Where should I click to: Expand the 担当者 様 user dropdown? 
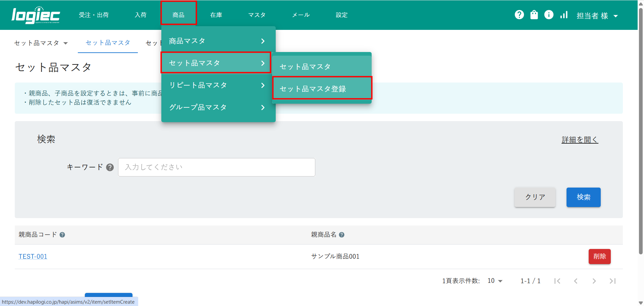pyautogui.click(x=597, y=16)
